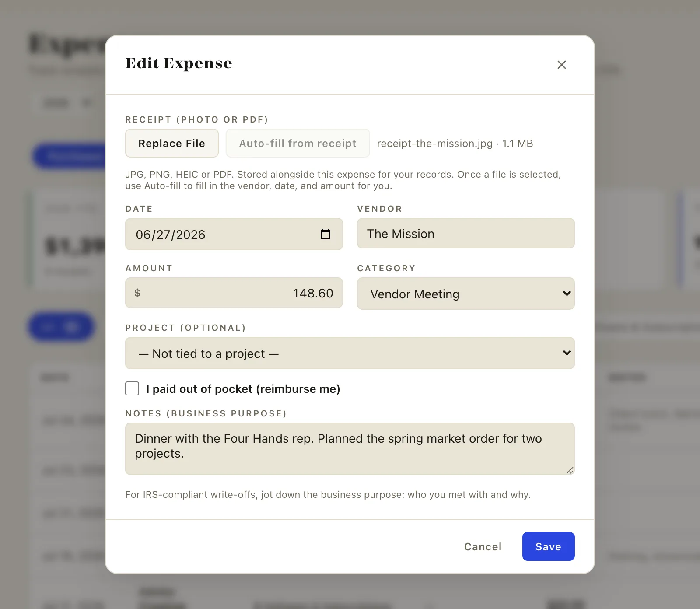The height and width of the screenshot is (609, 700).
Task: Click the 'I paid out of pocket (reimburse me)' label
Action: [x=243, y=389]
